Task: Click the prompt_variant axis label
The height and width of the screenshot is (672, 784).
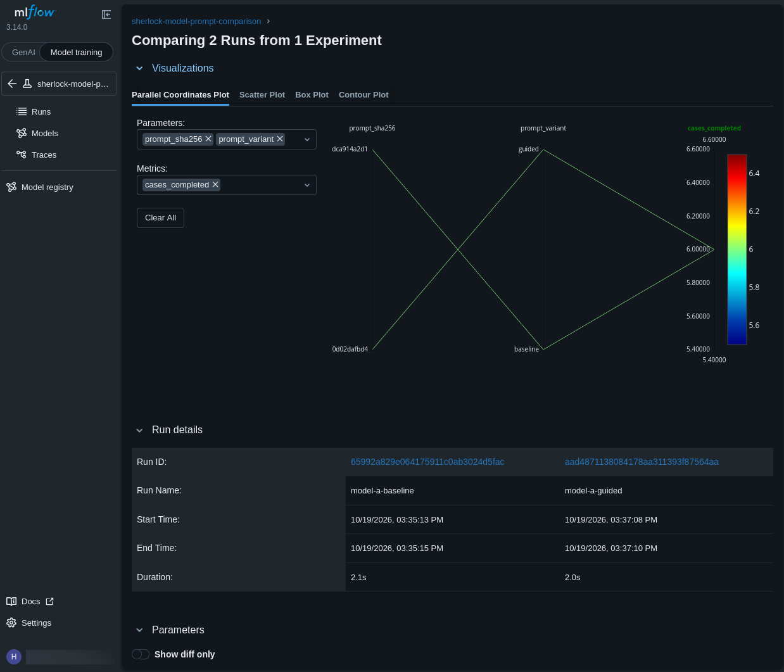Action: point(543,128)
